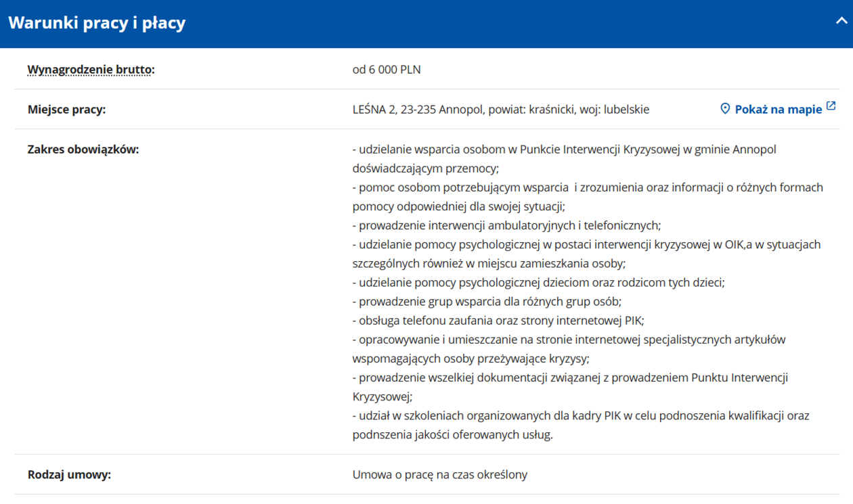The width and height of the screenshot is (853, 504).
Task: Click the Wynagrodzenie brutto underlined label
Action: pyautogui.click(x=91, y=70)
